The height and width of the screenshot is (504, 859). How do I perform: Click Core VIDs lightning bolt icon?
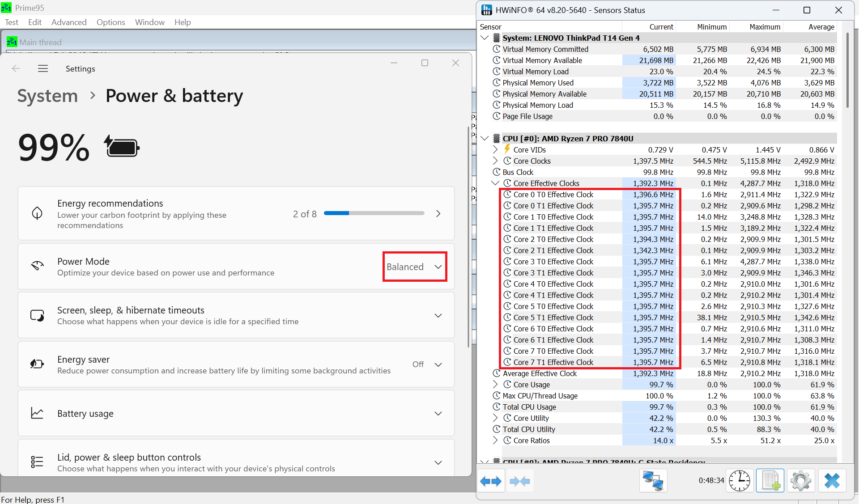[507, 149]
